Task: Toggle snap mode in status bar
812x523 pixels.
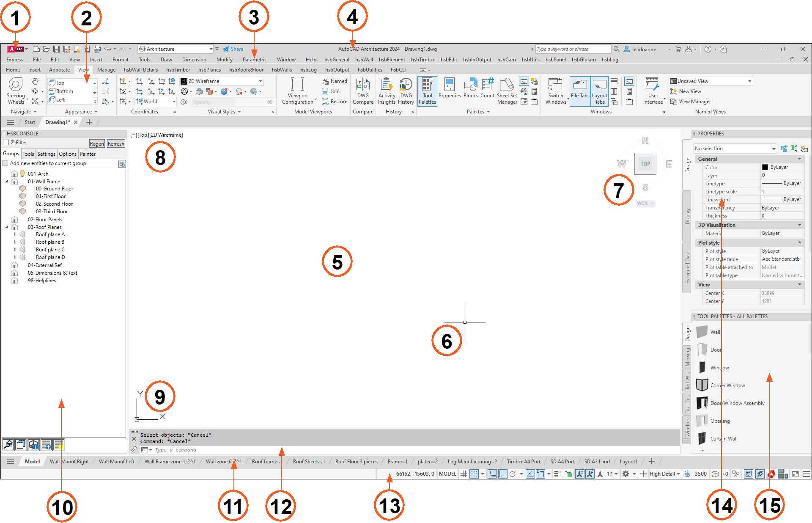Action: (x=474, y=474)
